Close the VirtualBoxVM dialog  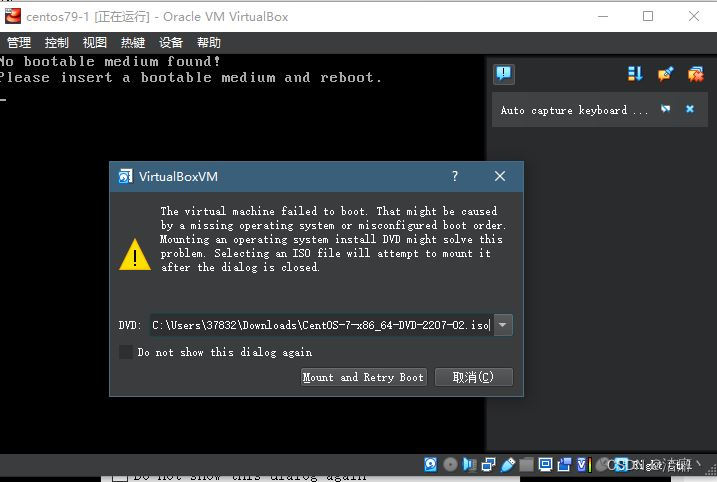point(500,176)
